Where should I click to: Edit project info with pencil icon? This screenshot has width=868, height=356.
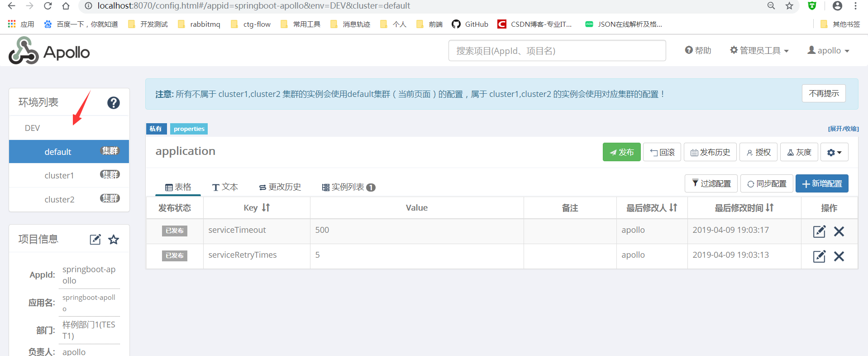click(95, 239)
